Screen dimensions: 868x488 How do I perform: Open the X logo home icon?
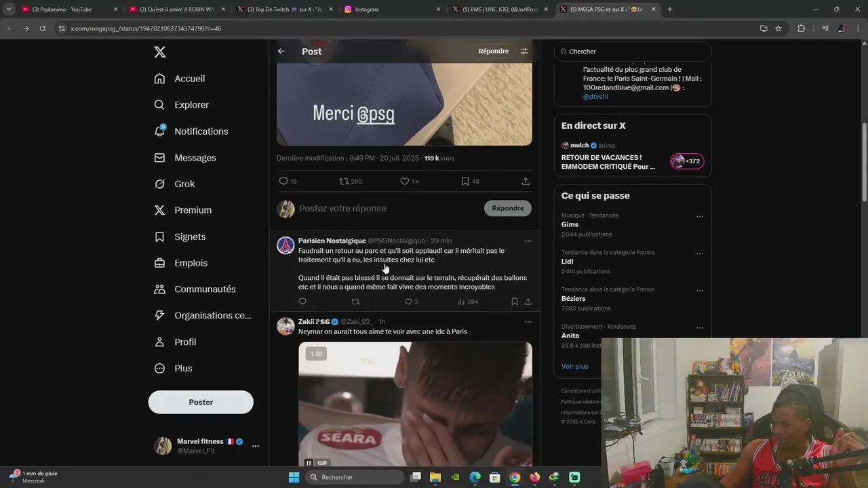(x=160, y=52)
